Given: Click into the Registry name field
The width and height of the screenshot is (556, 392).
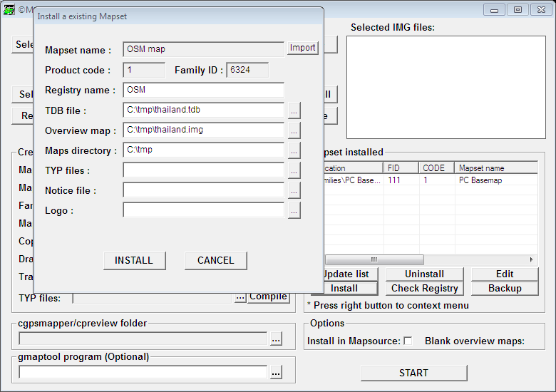Looking at the screenshot, I should (x=203, y=91).
